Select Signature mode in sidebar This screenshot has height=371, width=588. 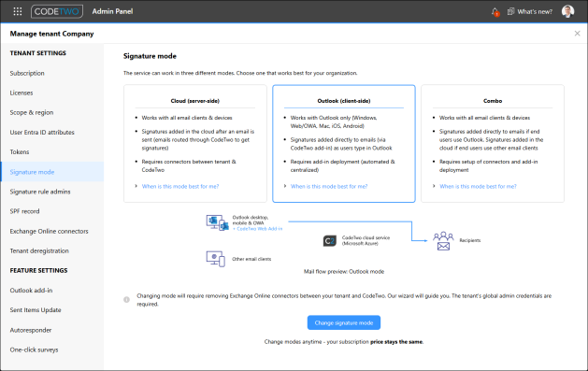[x=51, y=172]
